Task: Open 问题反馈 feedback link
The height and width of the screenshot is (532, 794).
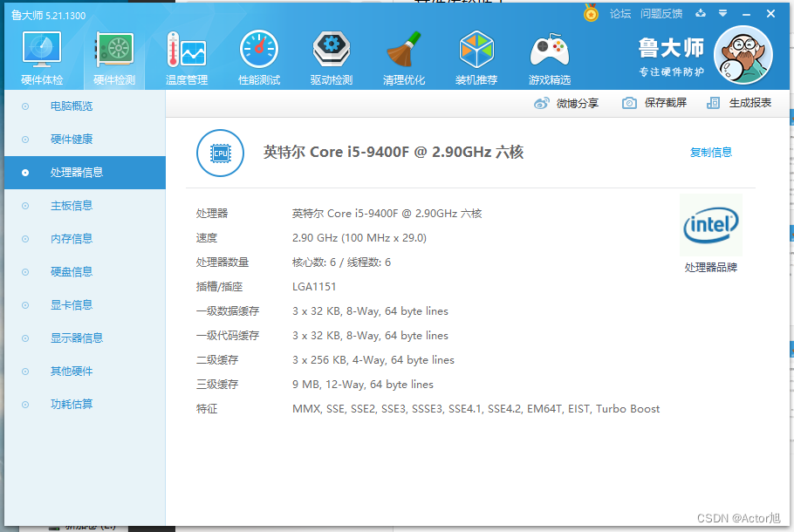Action: (x=661, y=14)
